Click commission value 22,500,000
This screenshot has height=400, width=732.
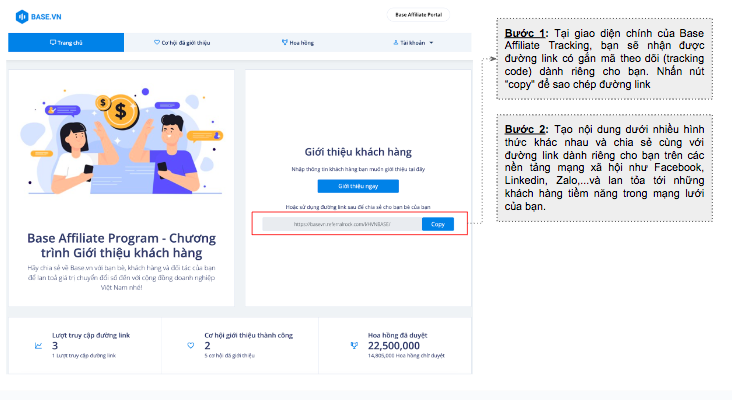tap(394, 346)
